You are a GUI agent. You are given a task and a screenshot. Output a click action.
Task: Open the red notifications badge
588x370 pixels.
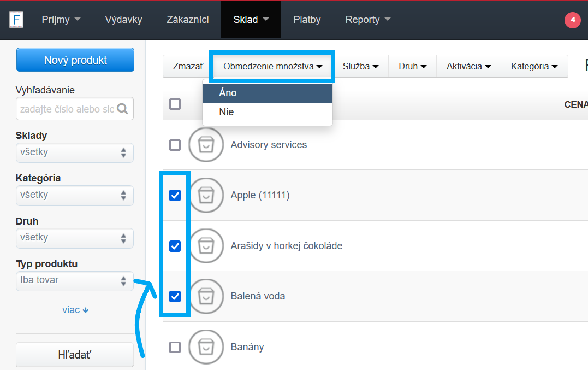coord(573,20)
